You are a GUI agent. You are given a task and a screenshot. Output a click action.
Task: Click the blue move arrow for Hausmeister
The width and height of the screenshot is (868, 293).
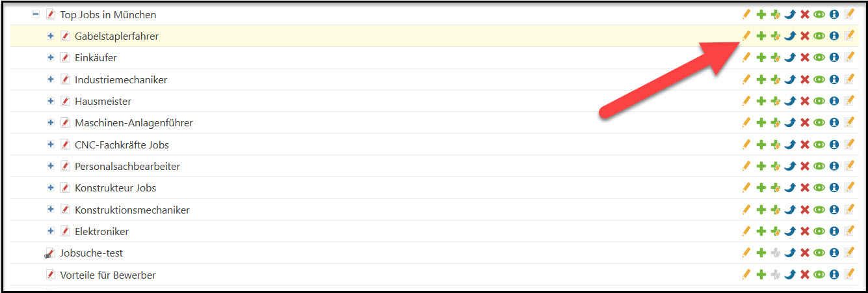790,101
